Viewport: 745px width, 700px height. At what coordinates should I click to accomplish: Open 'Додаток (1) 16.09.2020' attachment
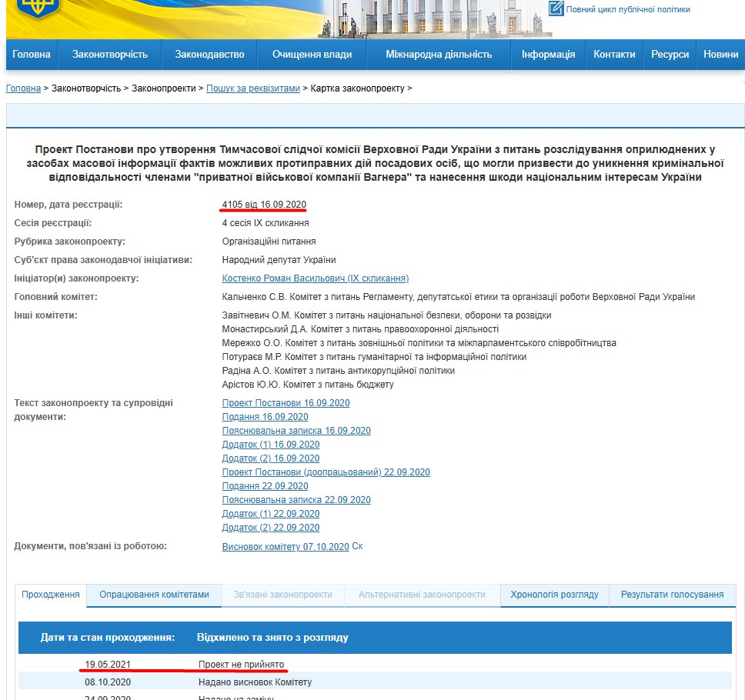pyautogui.click(x=271, y=445)
